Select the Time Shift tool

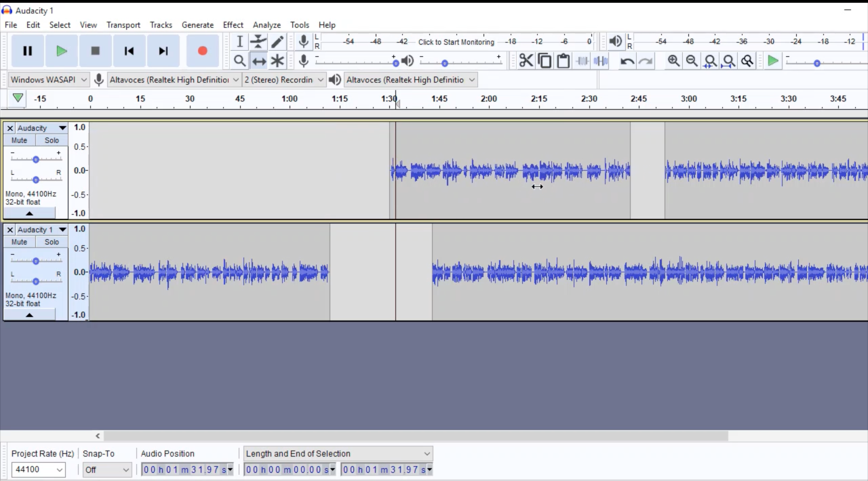[258, 61]
